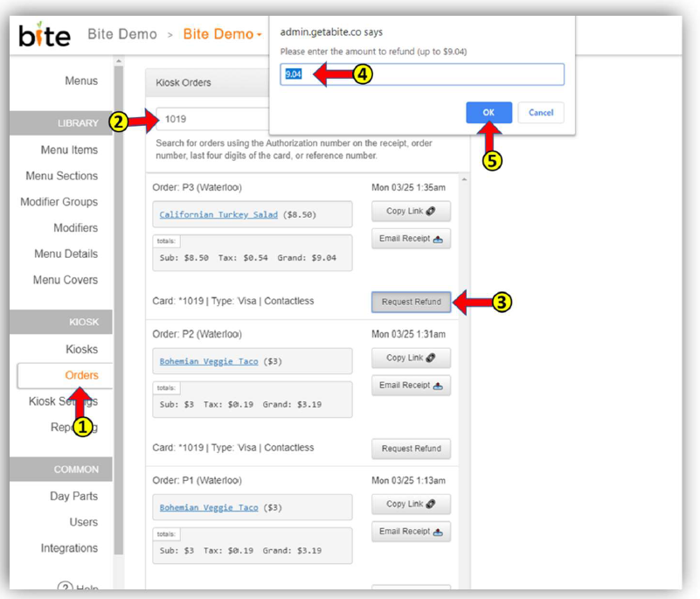The image size is (700, 599).
Task: Open the Kiosks page
Action: pos(81,349)
